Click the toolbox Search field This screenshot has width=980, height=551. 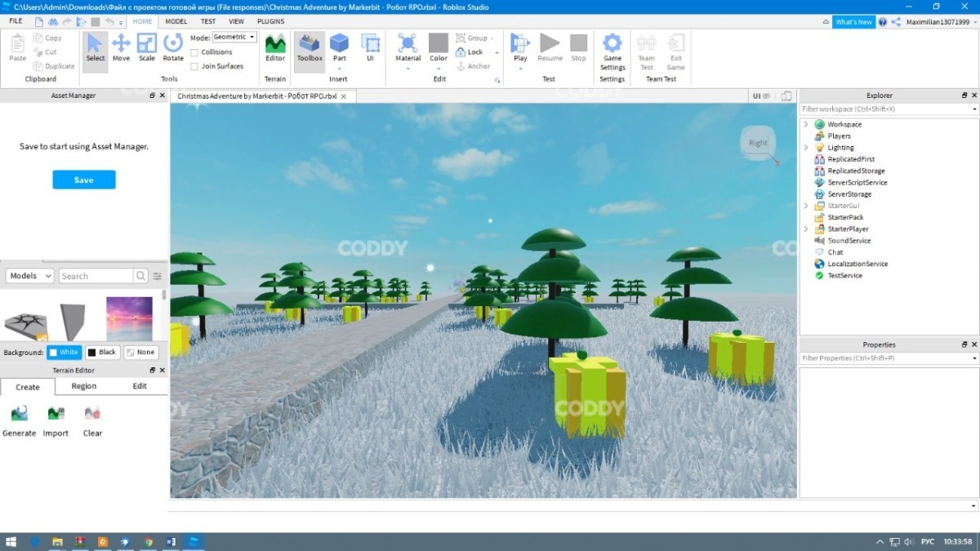coord(95,276)
